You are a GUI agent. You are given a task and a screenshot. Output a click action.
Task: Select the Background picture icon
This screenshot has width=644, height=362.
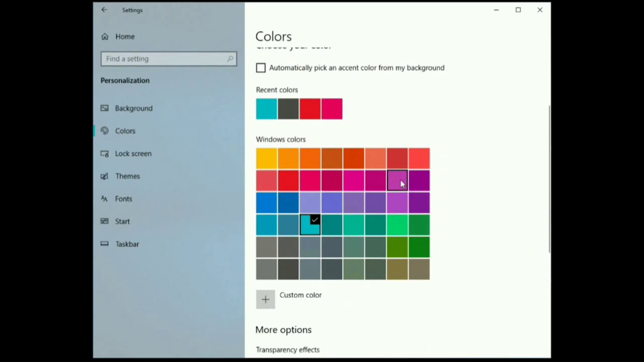(x=105, y=108)
